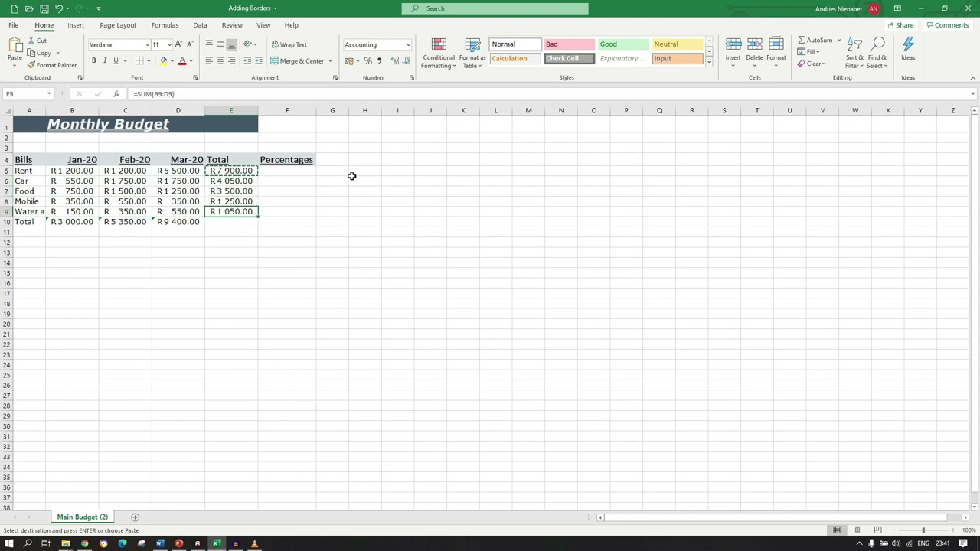Switch to the Formulas tab

click(165, 25)
